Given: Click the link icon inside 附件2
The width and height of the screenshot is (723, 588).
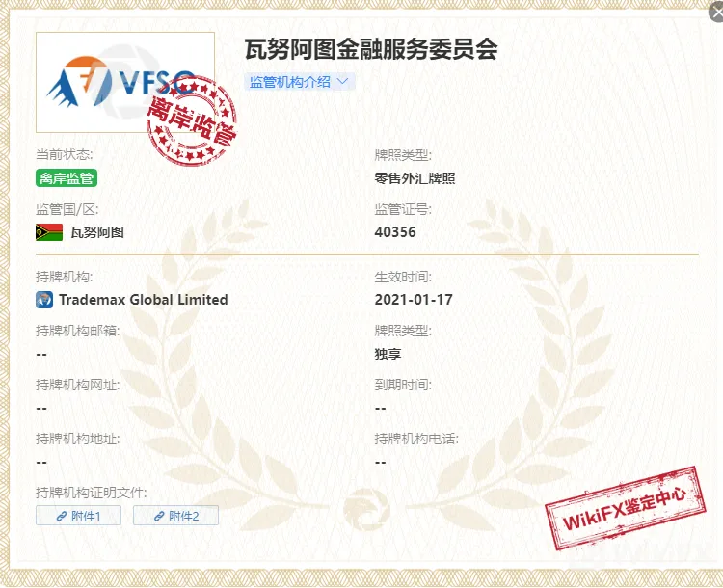Looking at the screenshot, I should point(159,516).
